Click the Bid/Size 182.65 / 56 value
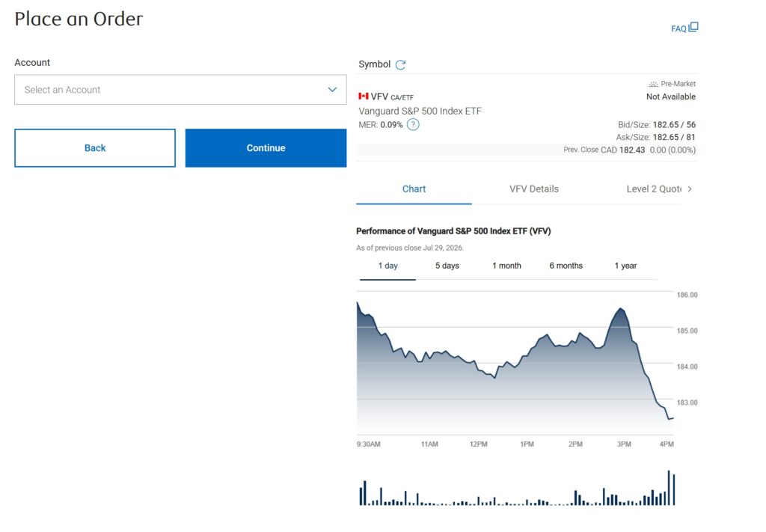The height and width of the screenshot is (532, 766). tap(674, 124)
